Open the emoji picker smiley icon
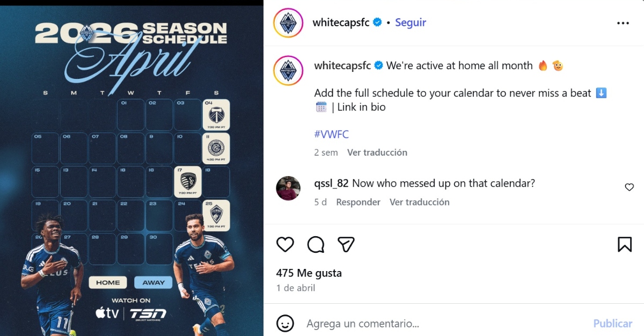 pyautogui.click(x=285, y=323)
